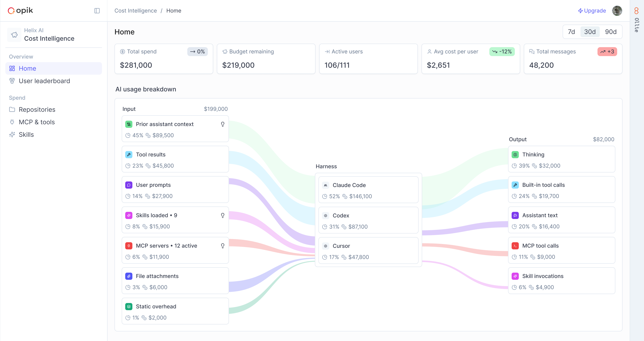The width and height of the screenshot is (644, 341).
Task: Open Repositories page
Action: coord(53,109)
